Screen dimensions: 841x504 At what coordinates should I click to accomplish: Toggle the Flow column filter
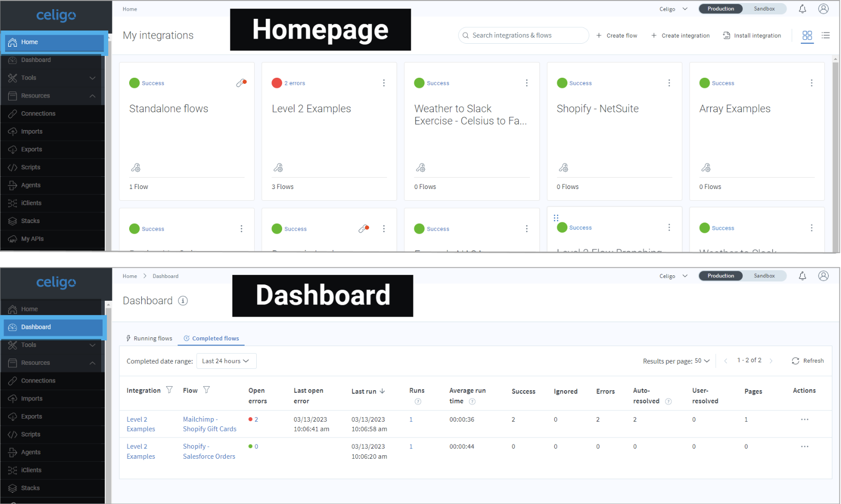click(x=207, y=390)
